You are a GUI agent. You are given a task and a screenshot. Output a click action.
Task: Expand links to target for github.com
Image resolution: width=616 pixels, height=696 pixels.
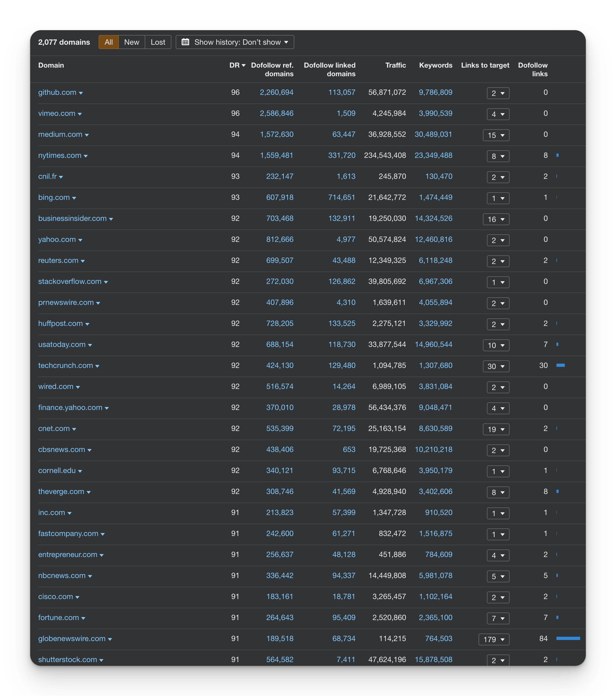pos(498,93)
